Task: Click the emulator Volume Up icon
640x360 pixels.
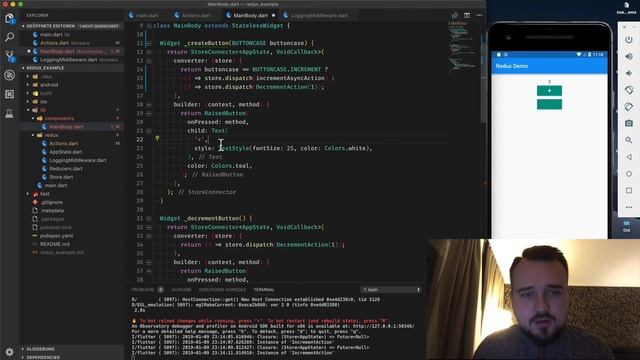Action: (629, 56)
